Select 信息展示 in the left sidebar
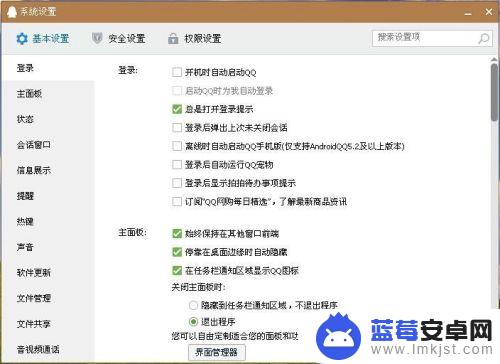 [x=48, y=170]
